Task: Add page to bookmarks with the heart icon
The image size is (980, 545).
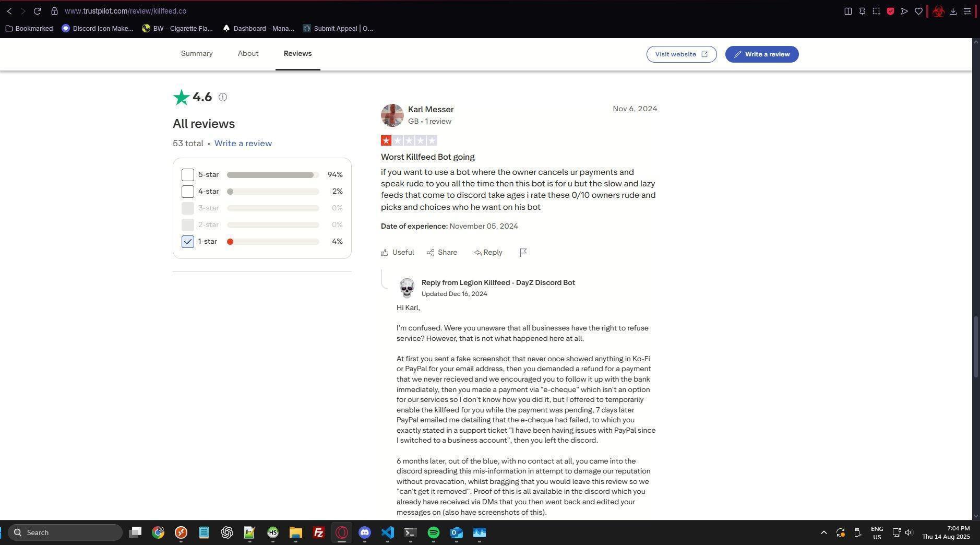Action: pyautogui.click(x=918, y=11)
